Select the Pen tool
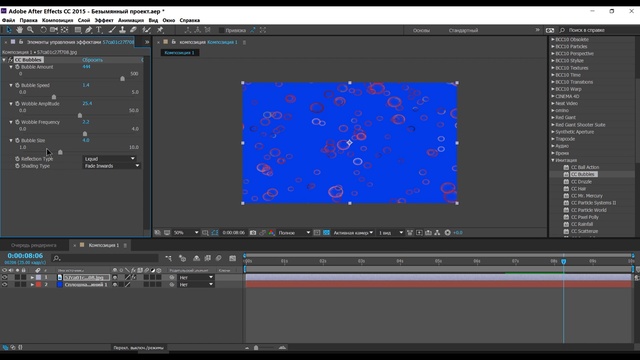Screen dimensions: 640x360 click(x=88, y=30)
